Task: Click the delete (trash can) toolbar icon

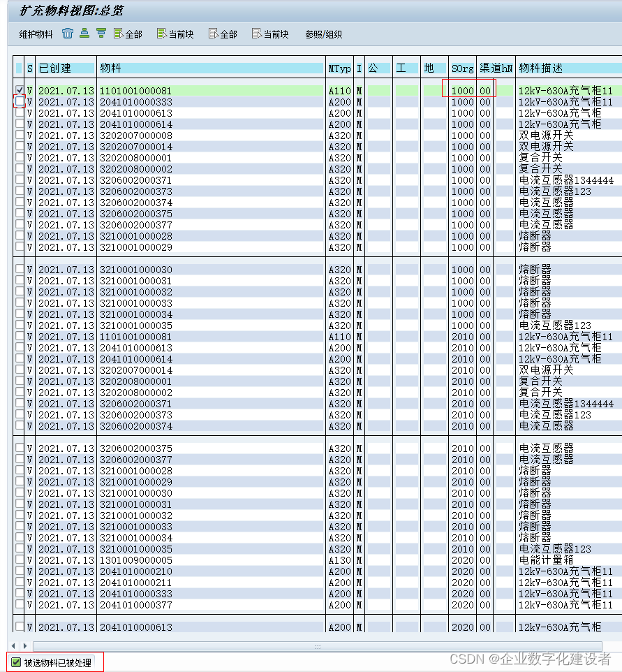Action: coord(67,33)
